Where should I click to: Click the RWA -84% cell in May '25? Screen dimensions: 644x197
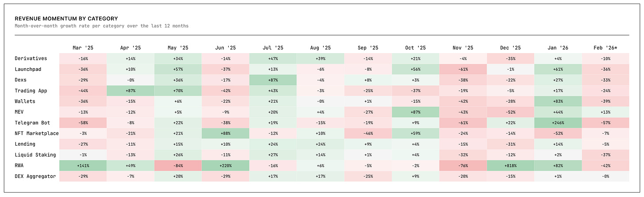point(178,166)
